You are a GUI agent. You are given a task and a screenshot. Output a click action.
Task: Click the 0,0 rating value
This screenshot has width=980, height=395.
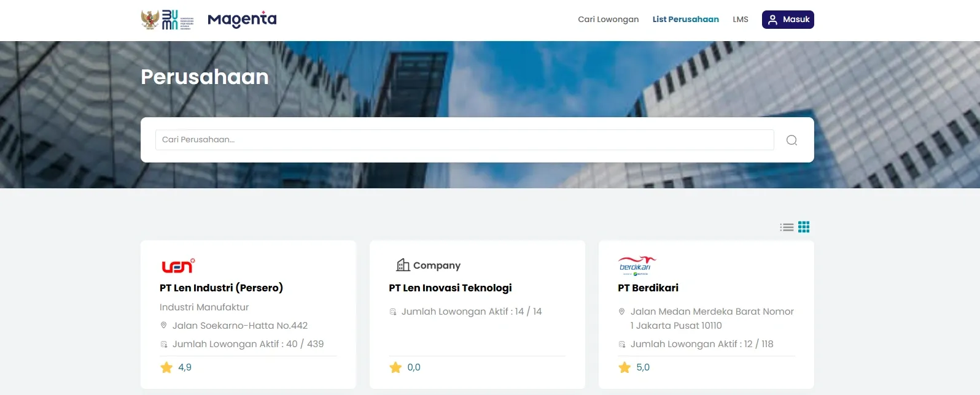(x=414, y=367)
